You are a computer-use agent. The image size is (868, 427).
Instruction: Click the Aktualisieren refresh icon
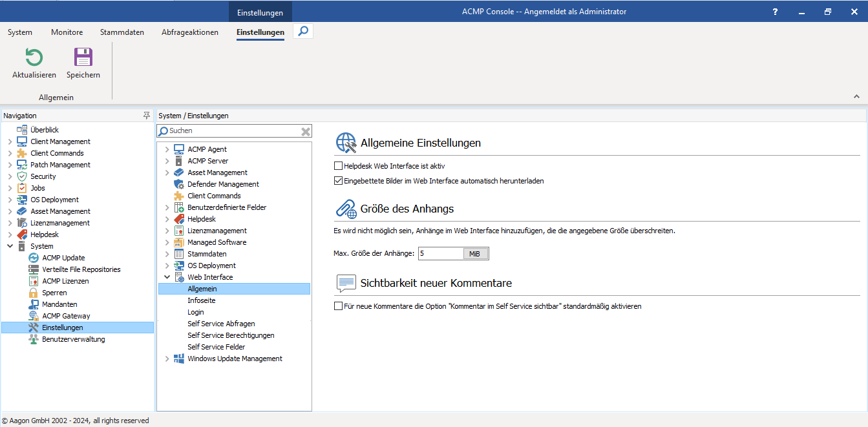(x=33, y=58)
